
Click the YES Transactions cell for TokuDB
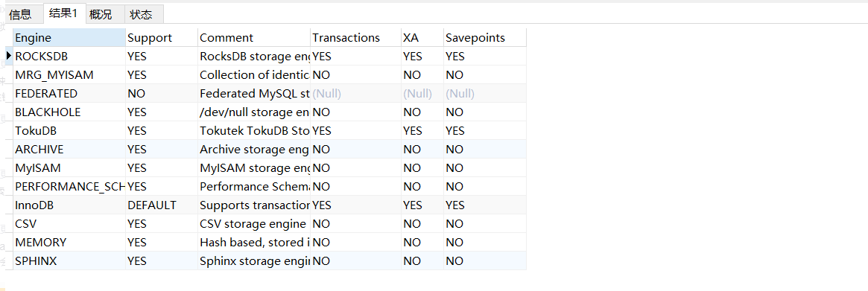pos(356,130)
